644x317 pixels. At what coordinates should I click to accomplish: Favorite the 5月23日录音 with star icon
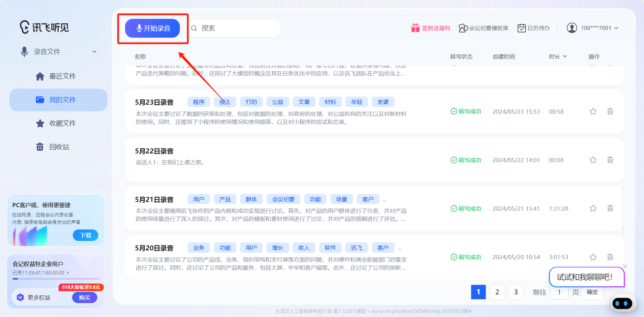(593, 112)
